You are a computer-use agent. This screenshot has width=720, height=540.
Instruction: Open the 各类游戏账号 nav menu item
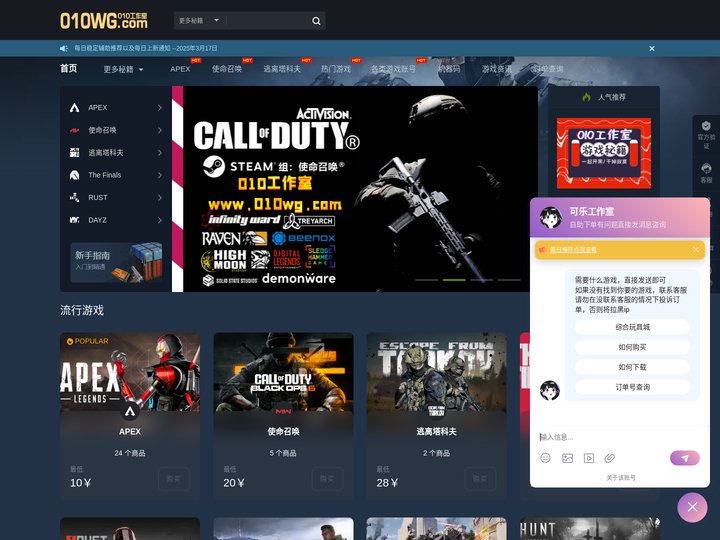[393, 69]
